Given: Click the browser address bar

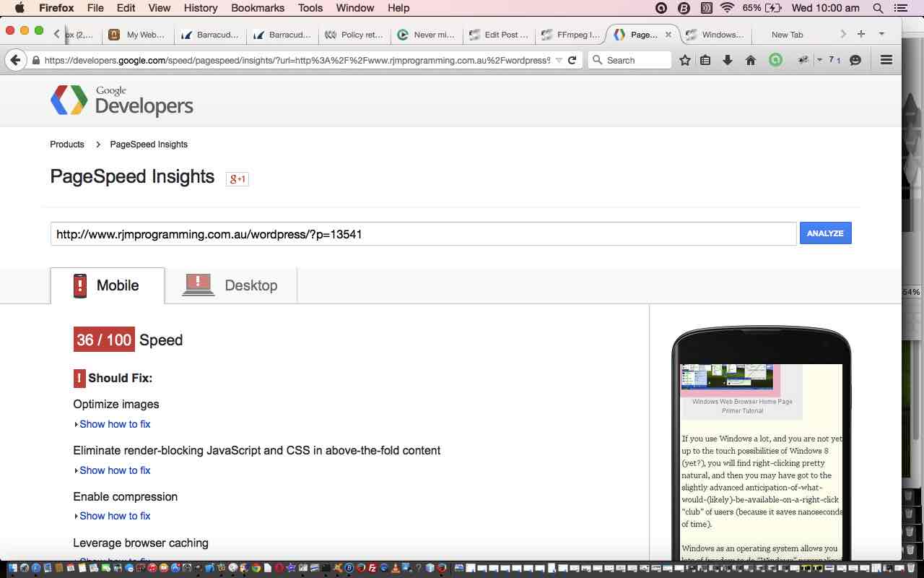Looking at the screenshot, I should coord(296,61).
